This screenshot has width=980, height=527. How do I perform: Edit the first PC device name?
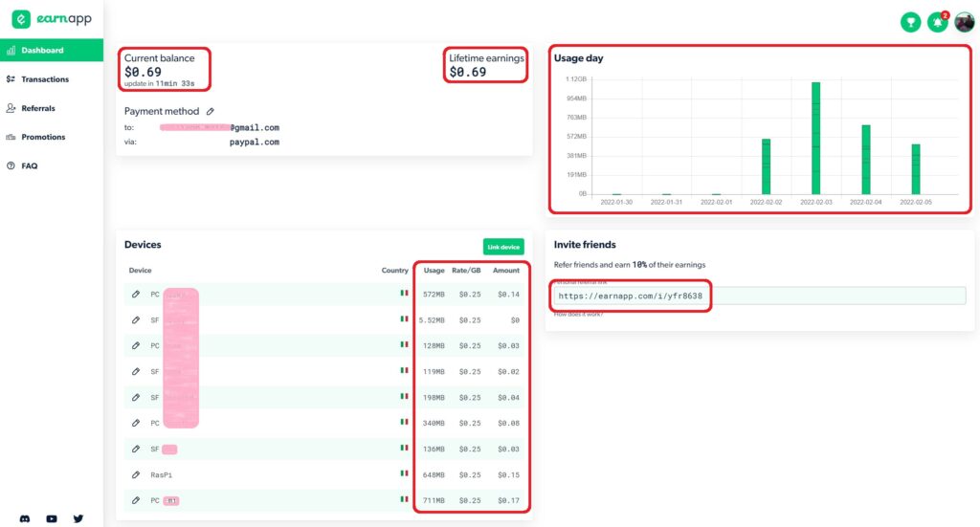pyautogui.click(x=136, y=294)
